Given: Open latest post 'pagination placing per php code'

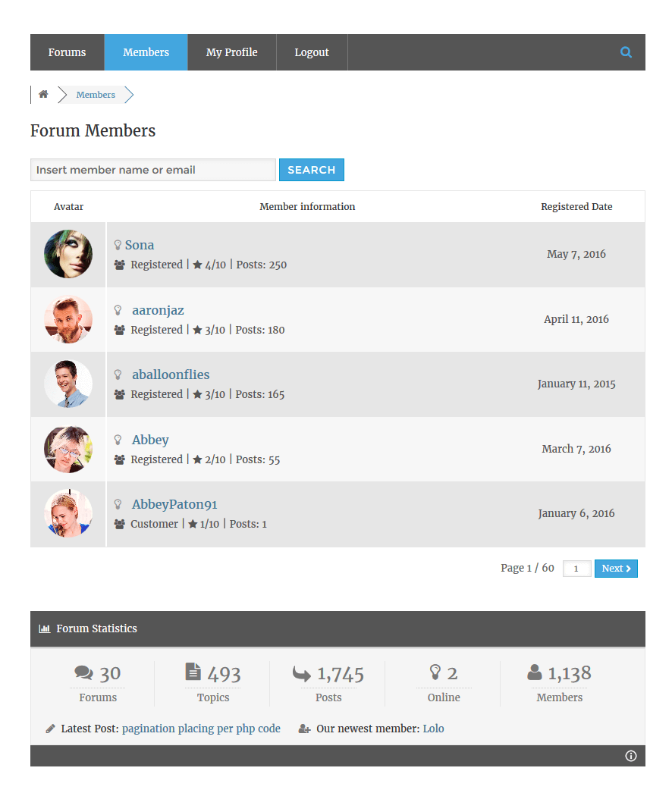Looking at the screenshot, I should click(x=201, y=729).
